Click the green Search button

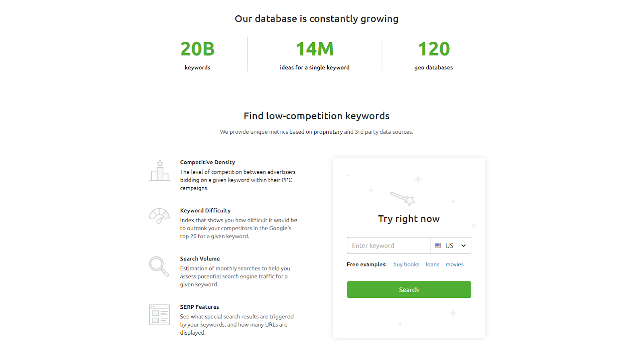409,290
